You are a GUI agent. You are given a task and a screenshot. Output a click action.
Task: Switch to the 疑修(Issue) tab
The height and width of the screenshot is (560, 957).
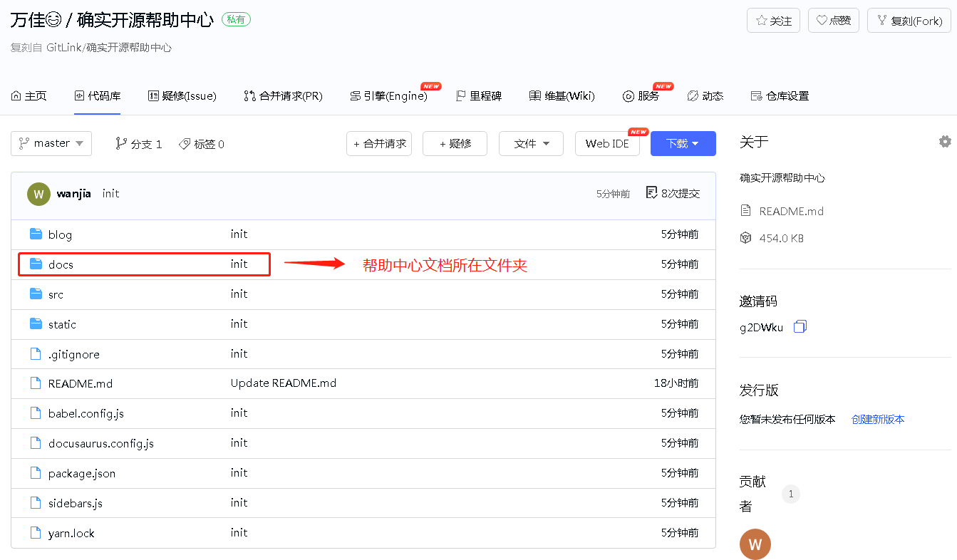coord(182,96)
